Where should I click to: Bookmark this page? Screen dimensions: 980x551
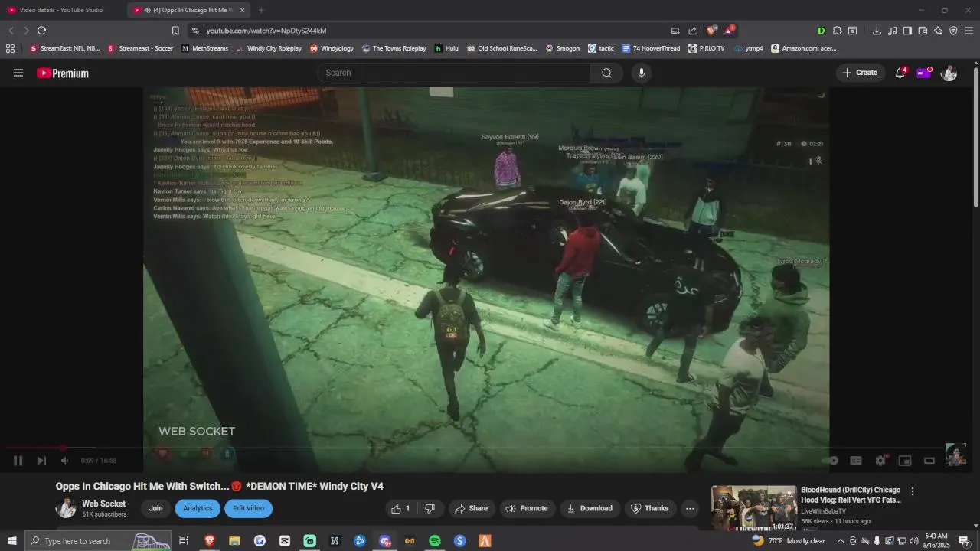point(175,31)
